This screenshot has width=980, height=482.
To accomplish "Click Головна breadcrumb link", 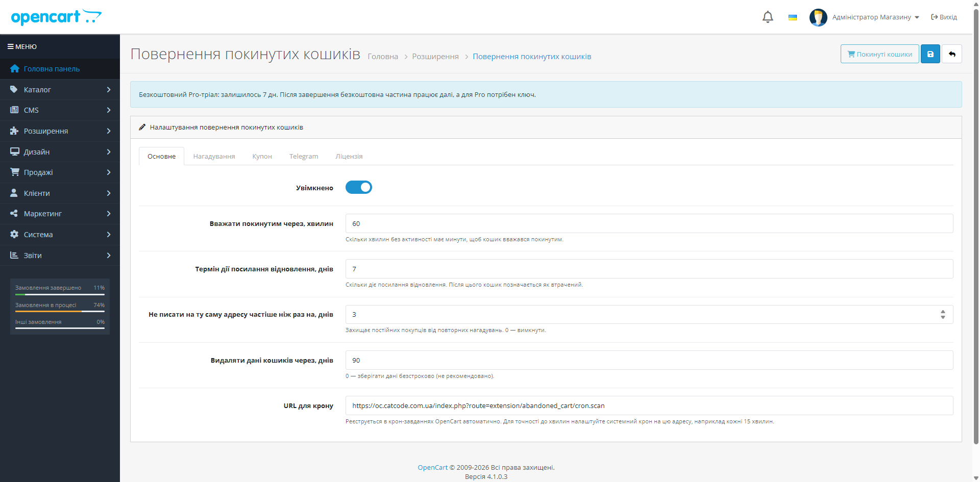I will 383,57.
